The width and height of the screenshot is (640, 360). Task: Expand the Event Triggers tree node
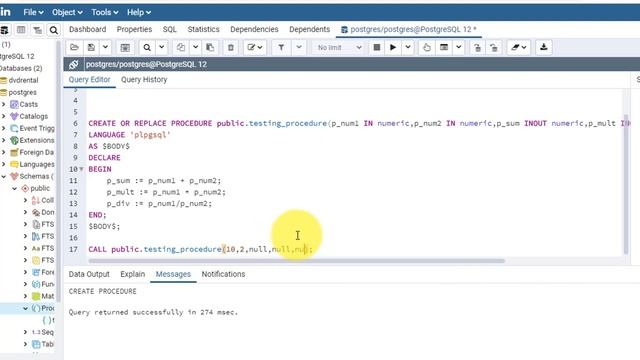coord(4,128)
